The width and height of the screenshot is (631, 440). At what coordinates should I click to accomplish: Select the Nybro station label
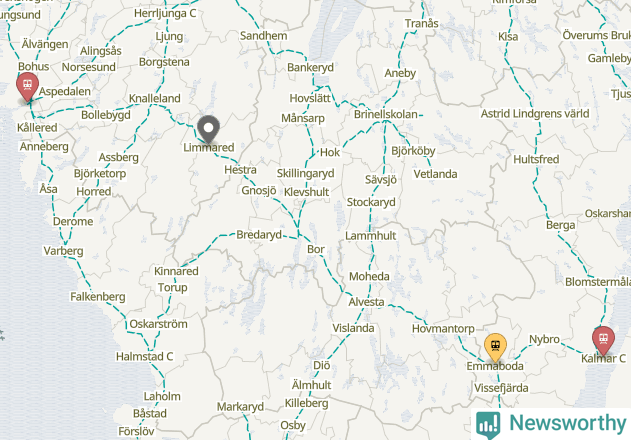544,339
